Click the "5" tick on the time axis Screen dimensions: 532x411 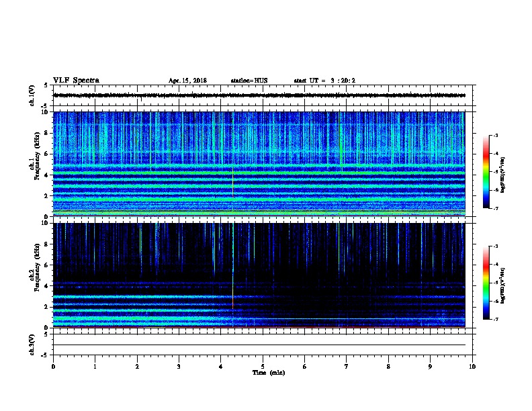pos(263,367)
